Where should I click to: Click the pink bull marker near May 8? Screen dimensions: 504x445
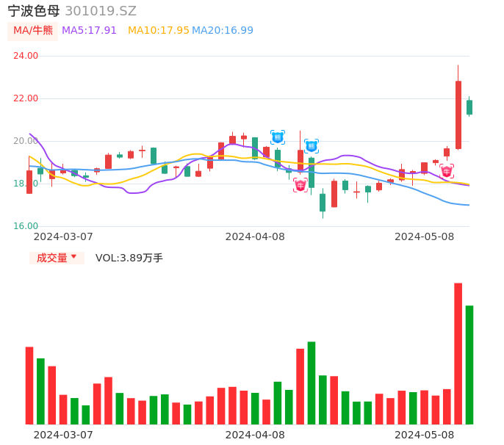click(x=447, y=171)
